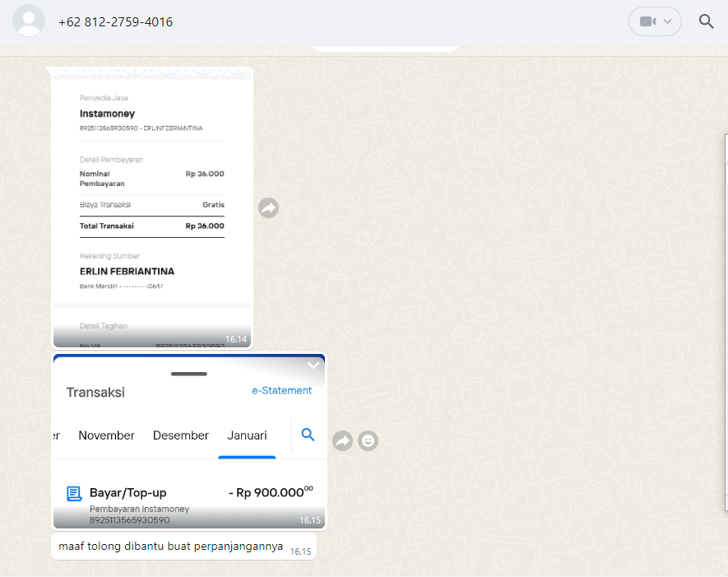Open the Transaksi e-Statement image

coord(189,441)
